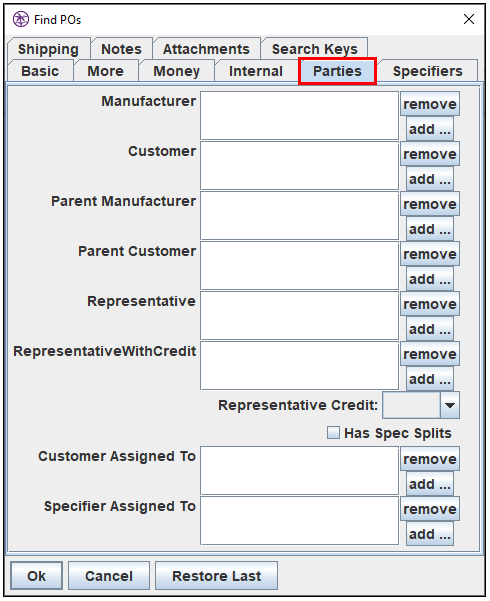The height and width of the screenshot is (601, 490).
Task: Click add for RepresentativeWithCredit
Action: click(430, 379)
